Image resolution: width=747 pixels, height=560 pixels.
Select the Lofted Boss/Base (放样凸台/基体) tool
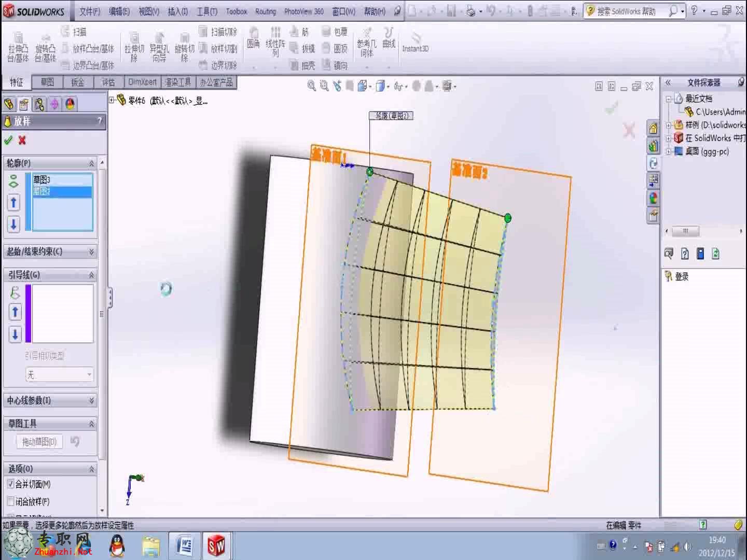pyautogui.click(x=87, y=48)
